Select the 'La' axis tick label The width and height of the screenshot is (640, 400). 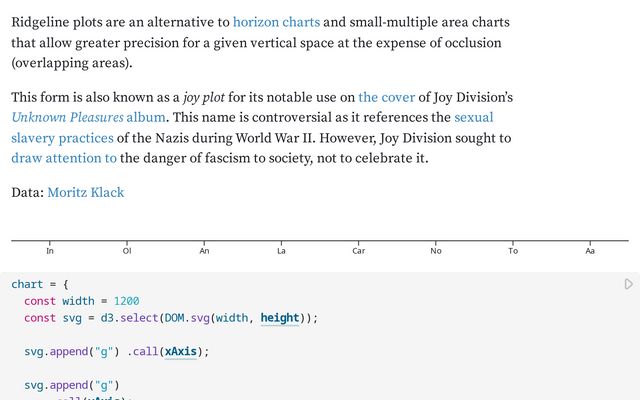point(281,251)
